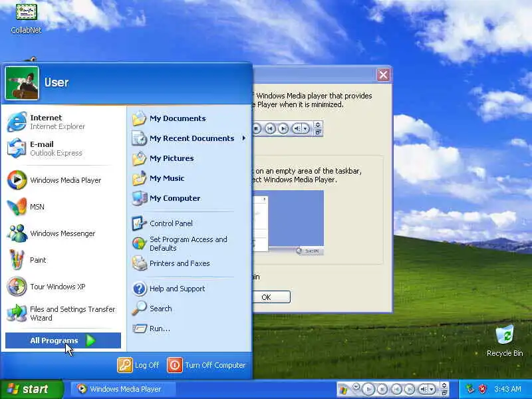Select Windows Media Player taskbar button

(x=124, y=389)
